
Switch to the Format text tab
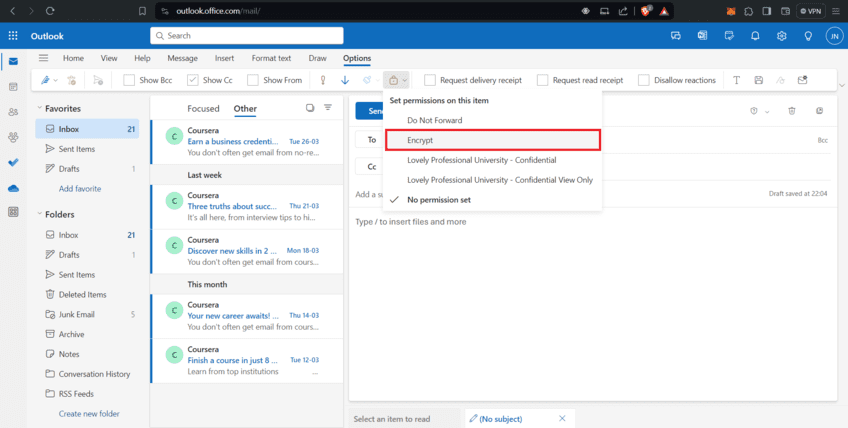[x=271, y=58]
